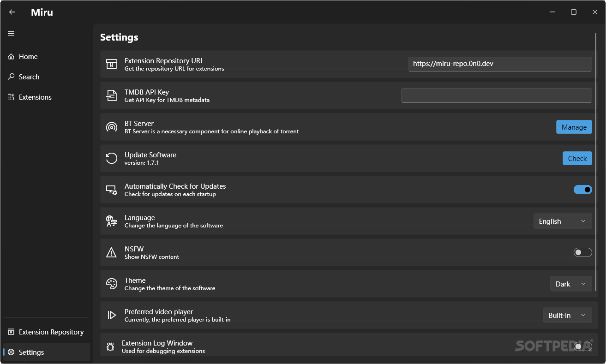Click 'Get the repository URL for extensions' text
The height and width of the screenshot is (364, 606).
coord(174,69)
